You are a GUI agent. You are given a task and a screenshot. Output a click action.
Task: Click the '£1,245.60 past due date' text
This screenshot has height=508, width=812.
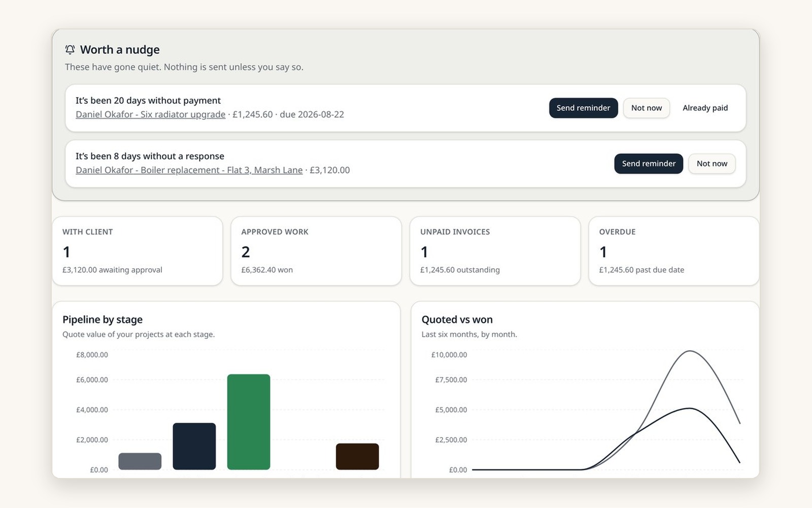pyautogui.click(x=641, y=270)
